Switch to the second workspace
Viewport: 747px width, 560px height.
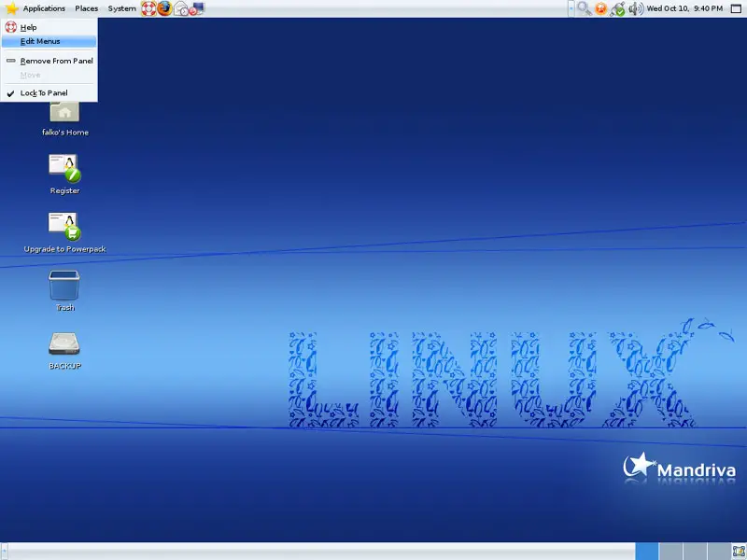[670, 552]
